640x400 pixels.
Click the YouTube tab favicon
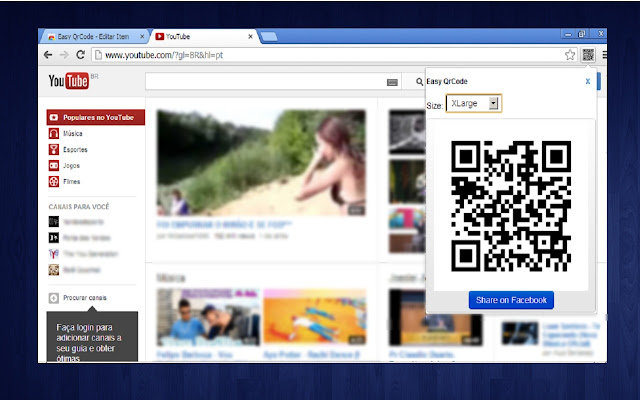coord(160,36)
